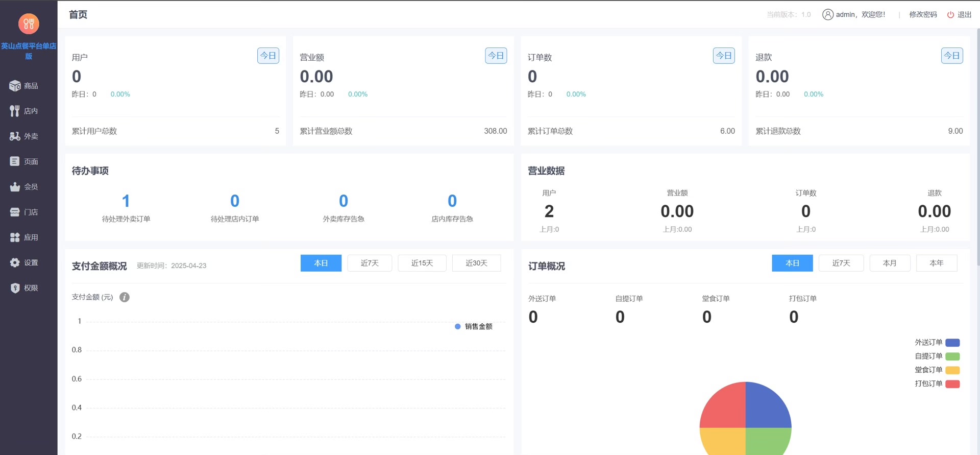Open the 会员 member crown icon
Image resolution: width=980 pixels, height=455 pixels.
click(15, 187)
